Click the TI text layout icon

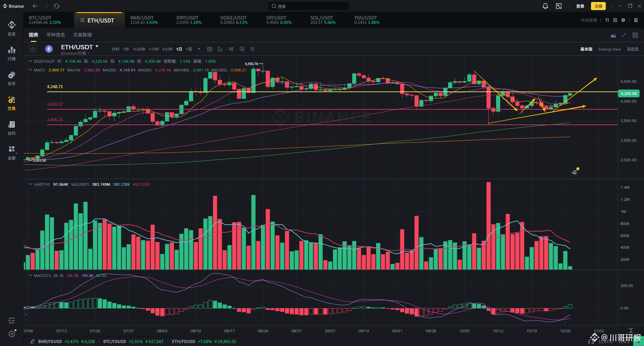pyautogui.click(x=607, y=20)
